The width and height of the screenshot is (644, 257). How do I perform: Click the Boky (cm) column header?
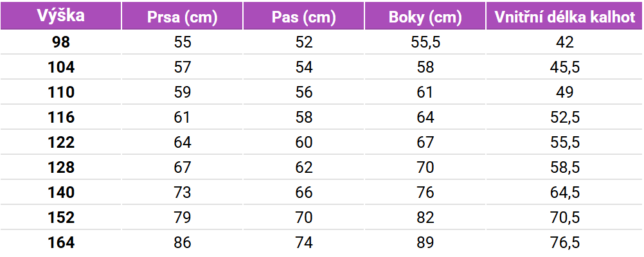pos(425,17)
